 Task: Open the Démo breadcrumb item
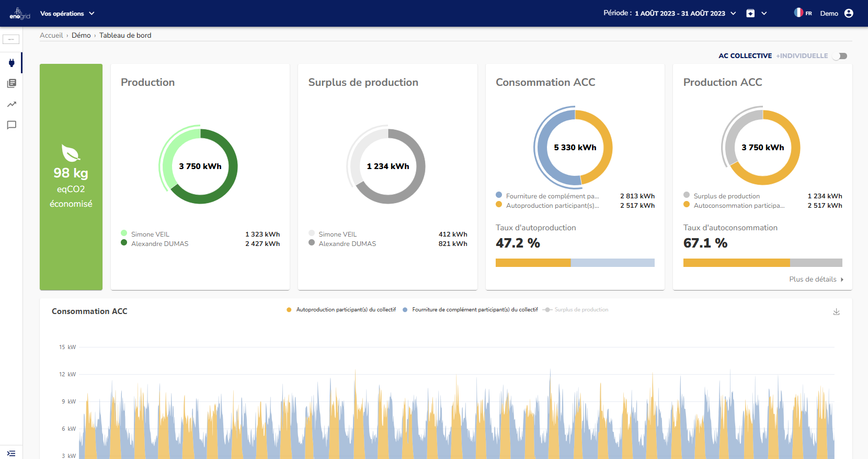tap(81, 36)
